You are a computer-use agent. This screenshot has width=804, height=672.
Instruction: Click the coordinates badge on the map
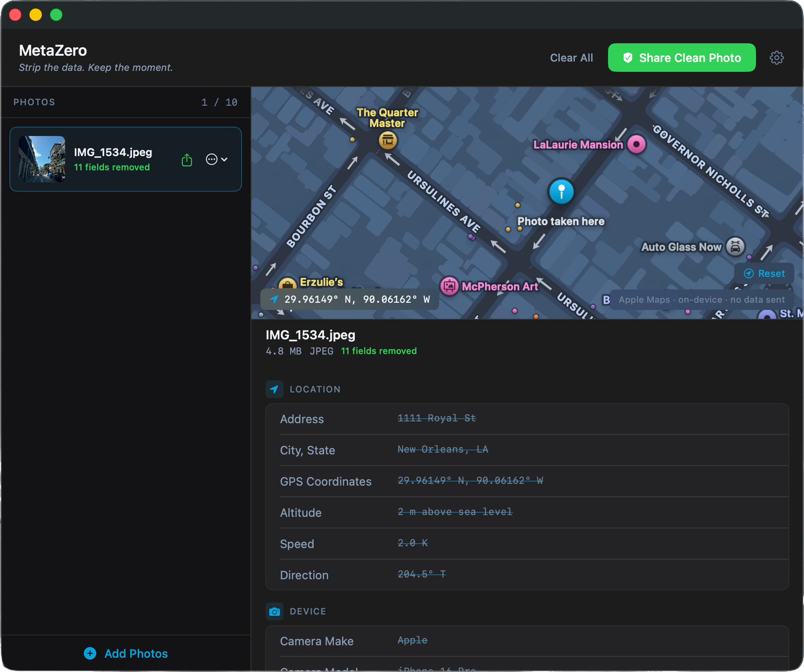pos(349,299)
